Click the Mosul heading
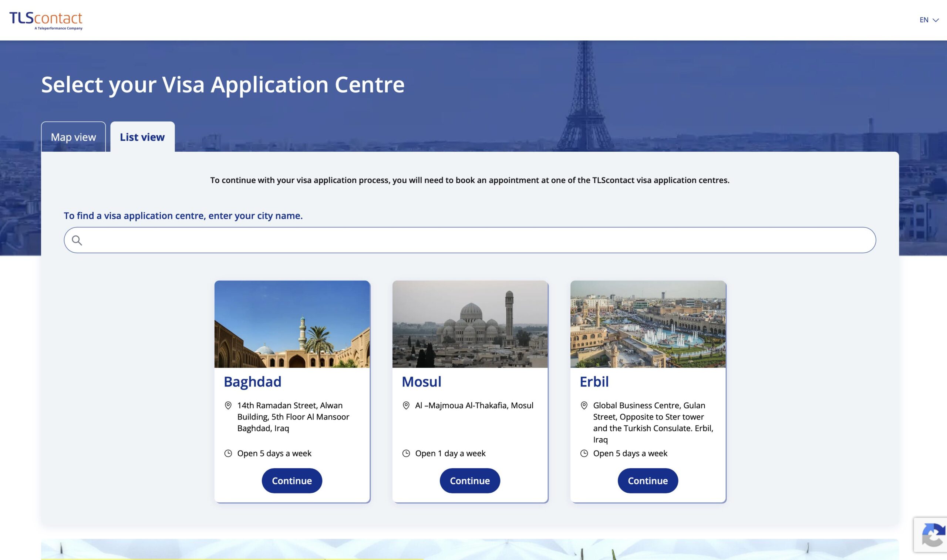947x560 pixels. 421,381
